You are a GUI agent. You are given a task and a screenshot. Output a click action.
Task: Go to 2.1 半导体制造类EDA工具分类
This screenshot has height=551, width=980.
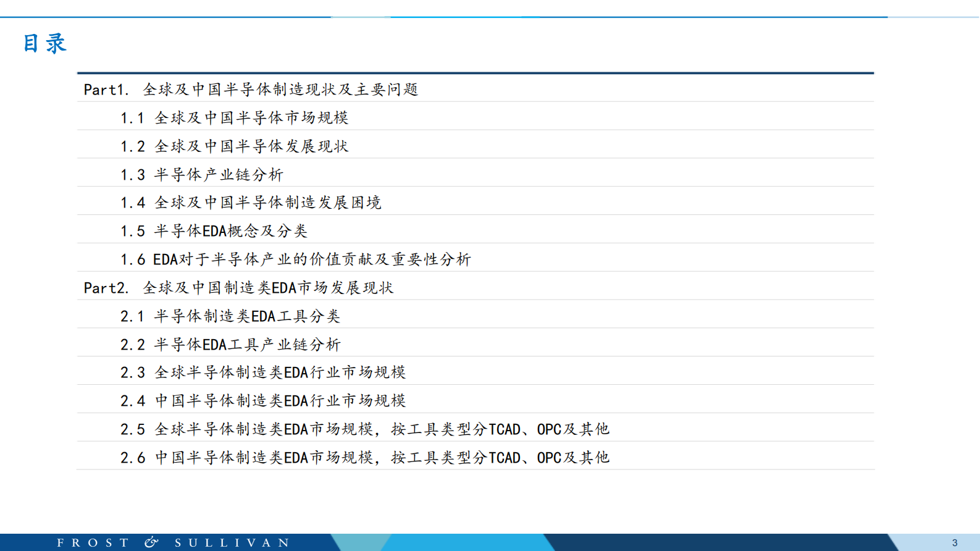(230, 316)
